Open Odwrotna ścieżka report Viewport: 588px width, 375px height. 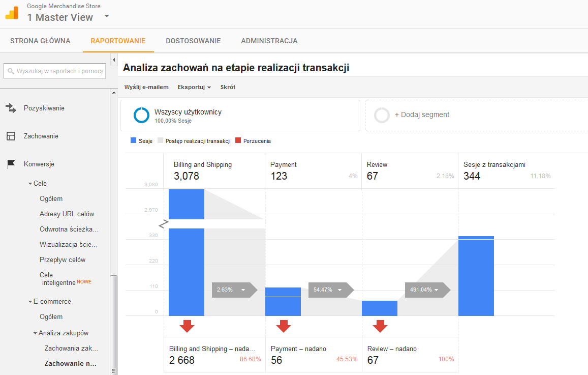pos(69,229)
